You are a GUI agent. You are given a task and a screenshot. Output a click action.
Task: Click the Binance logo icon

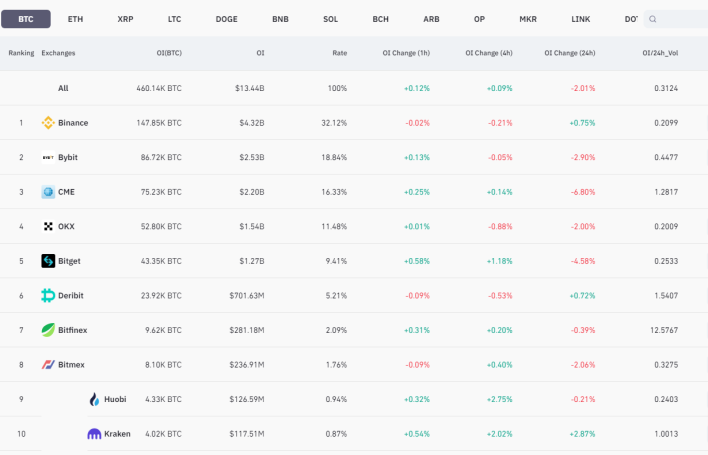click(x=48, y=123)
